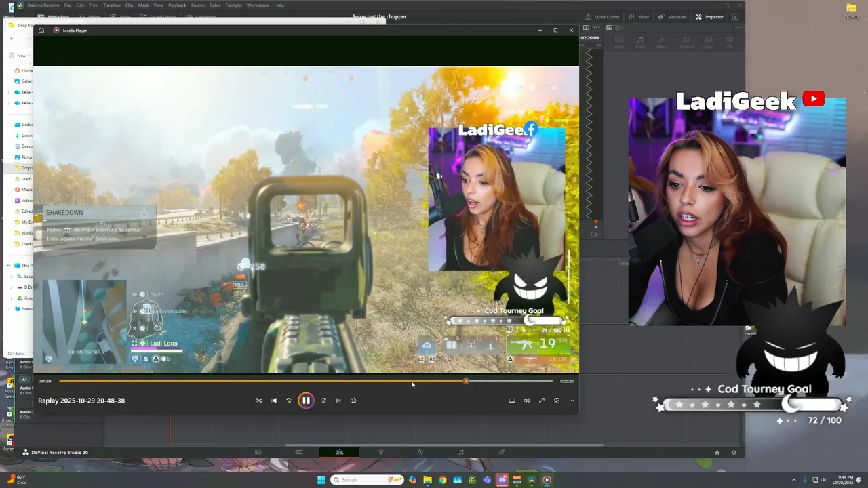Open Media Player from the taskbar
The width and height of the screenshot is (868, 488).
click(x=547, y=480)
